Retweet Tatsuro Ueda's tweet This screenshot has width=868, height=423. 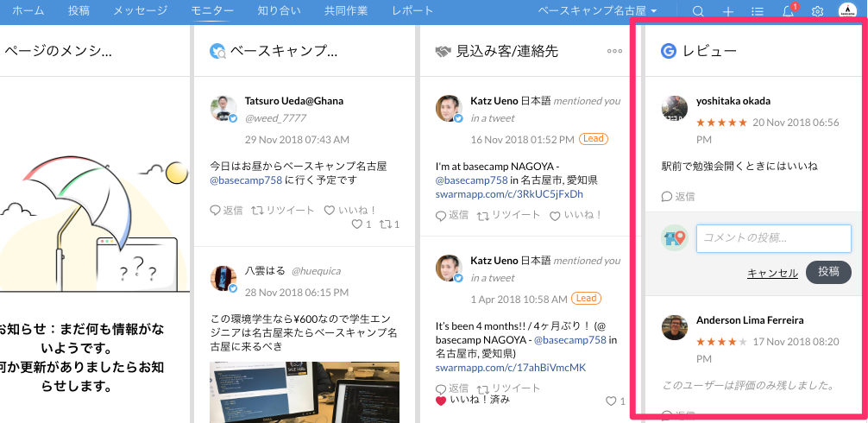click(x=283, y=211)
